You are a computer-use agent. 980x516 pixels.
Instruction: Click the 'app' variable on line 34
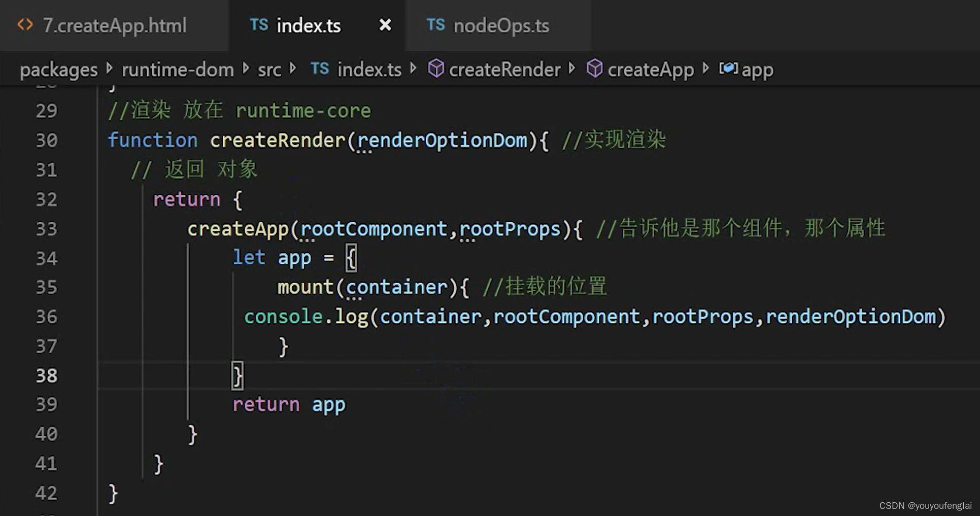point(294,258)
